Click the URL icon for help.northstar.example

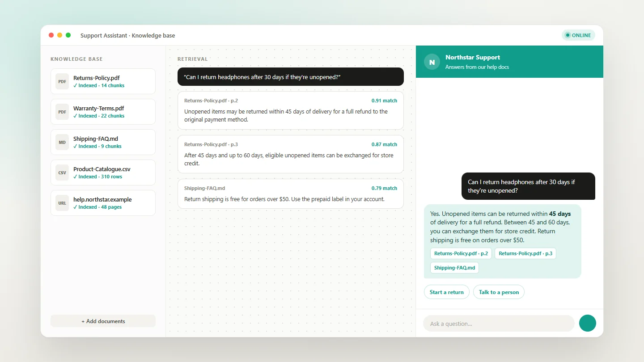pyautogui.click(x=62, y=203)
